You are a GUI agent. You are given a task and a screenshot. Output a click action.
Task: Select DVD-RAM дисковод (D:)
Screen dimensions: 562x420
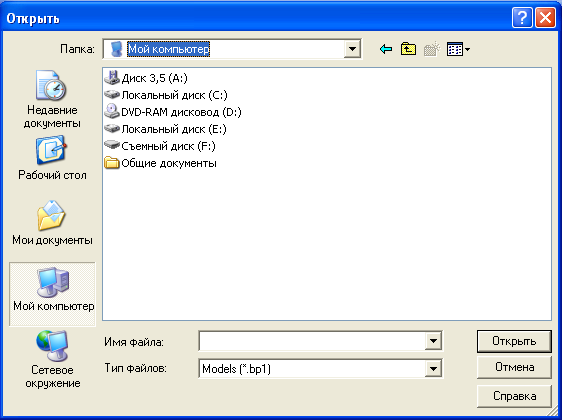point(173,112)
